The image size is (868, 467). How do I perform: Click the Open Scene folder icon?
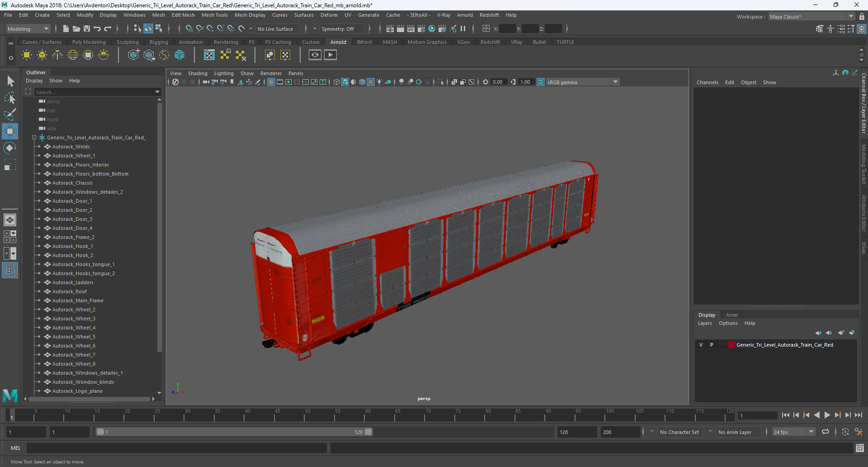pyautogui.click(x=76, y=29)
